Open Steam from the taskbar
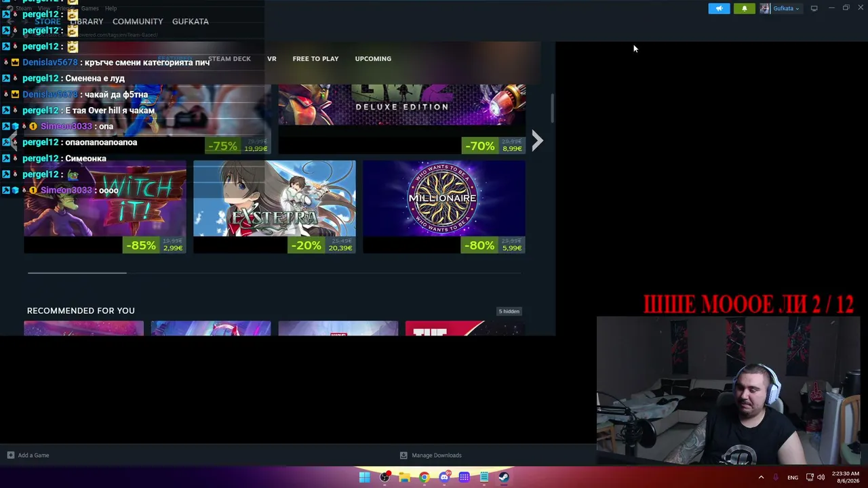868x488 pixels. click(x=504, y=477)
